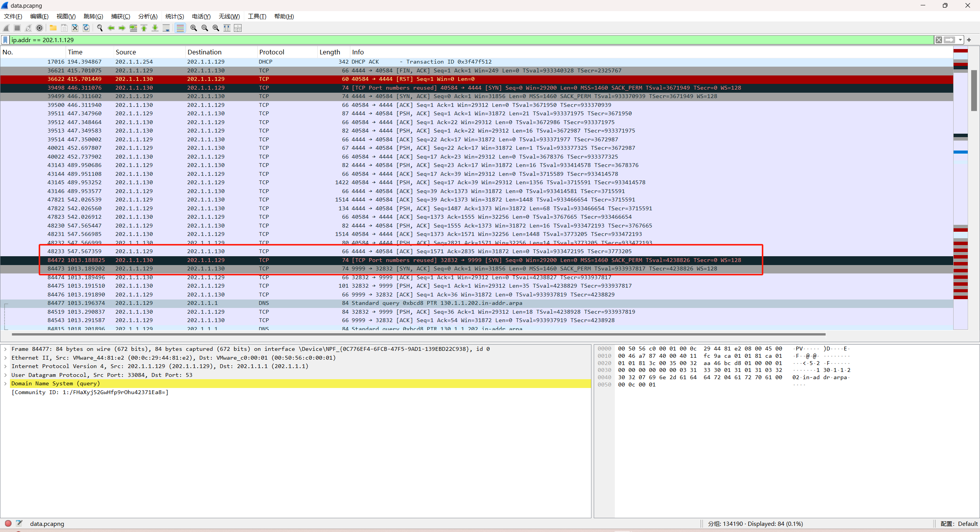
Task: Click the capture options gear icon
Action: point(39,28)
